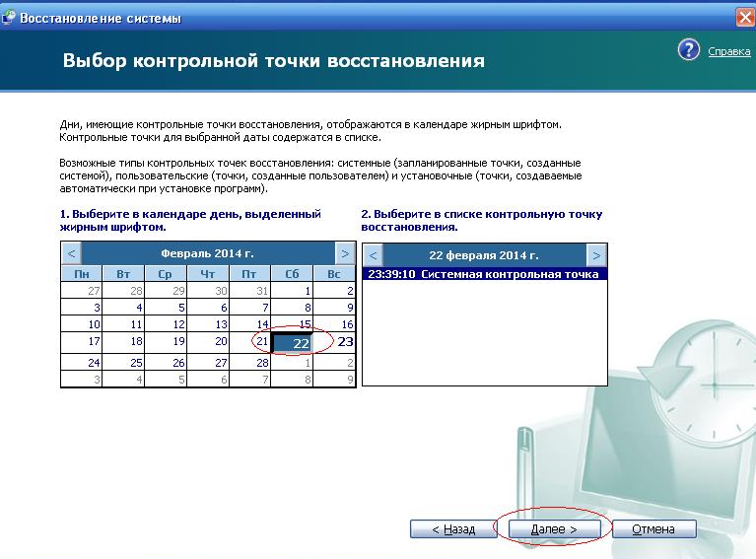The image size is (756, 559).
Task: Click the Восстановление системы title bar icon
Action: [8, 18]
